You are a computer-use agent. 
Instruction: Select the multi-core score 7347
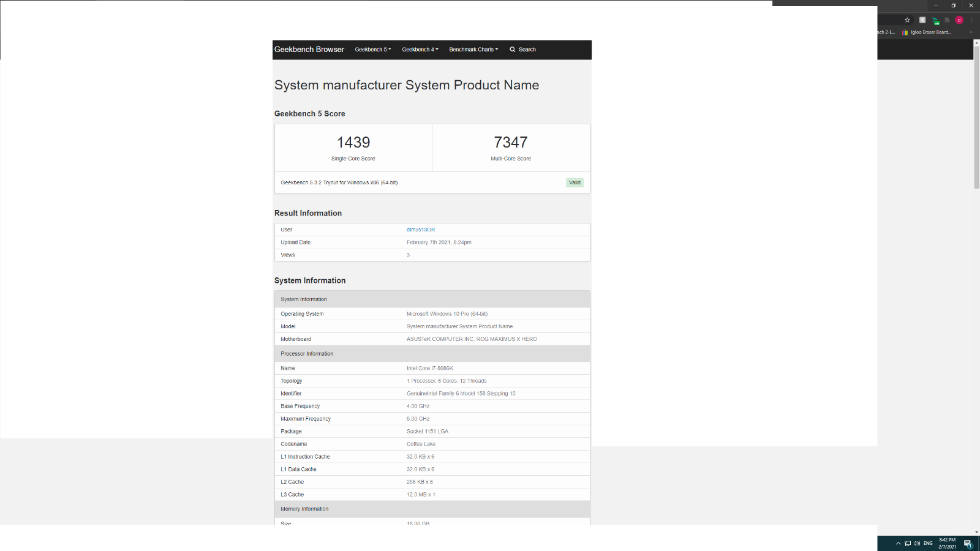pyautogui.click(x=511, y=142)
